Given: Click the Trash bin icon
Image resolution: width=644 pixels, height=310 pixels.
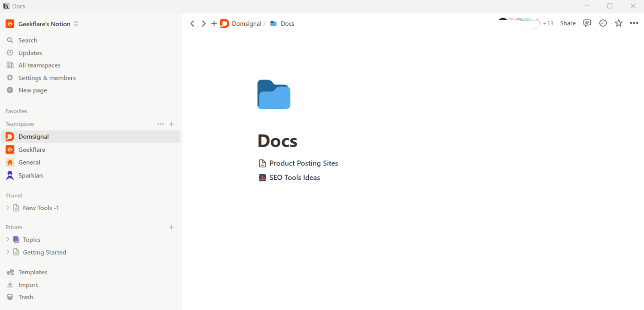Looking at the screenshot, I should point(10,297).
